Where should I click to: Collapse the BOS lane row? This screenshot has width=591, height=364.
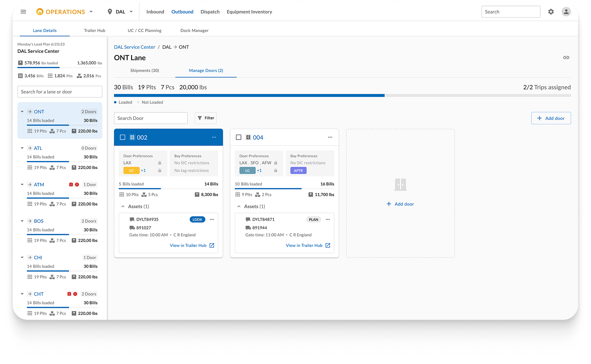(x=22, y=221)
